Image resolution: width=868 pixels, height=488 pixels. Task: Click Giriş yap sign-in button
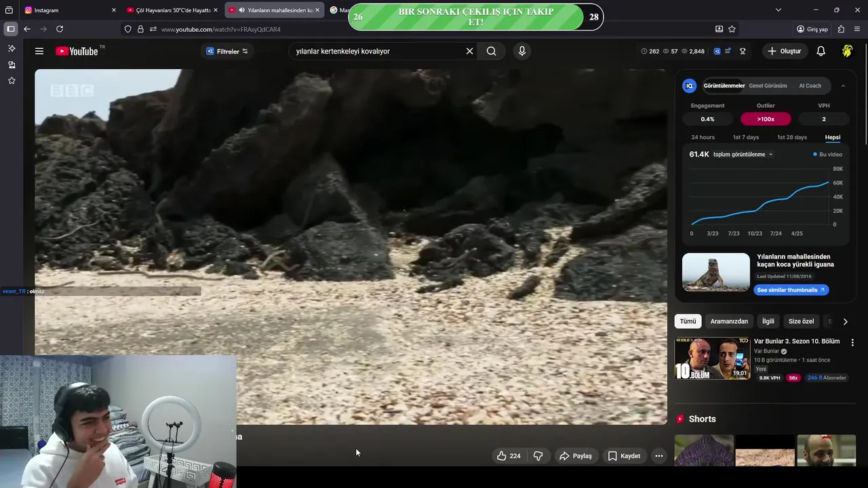click(x=812, y=29)
